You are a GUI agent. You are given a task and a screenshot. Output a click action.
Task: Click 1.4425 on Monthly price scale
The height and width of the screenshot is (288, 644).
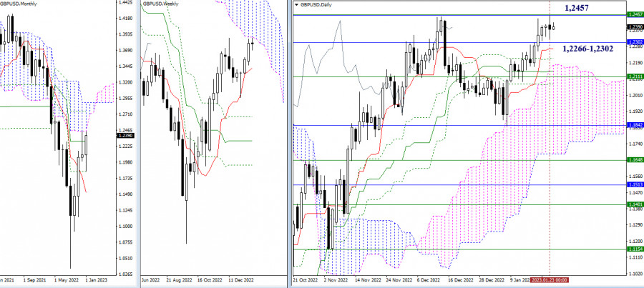point(125,2)
